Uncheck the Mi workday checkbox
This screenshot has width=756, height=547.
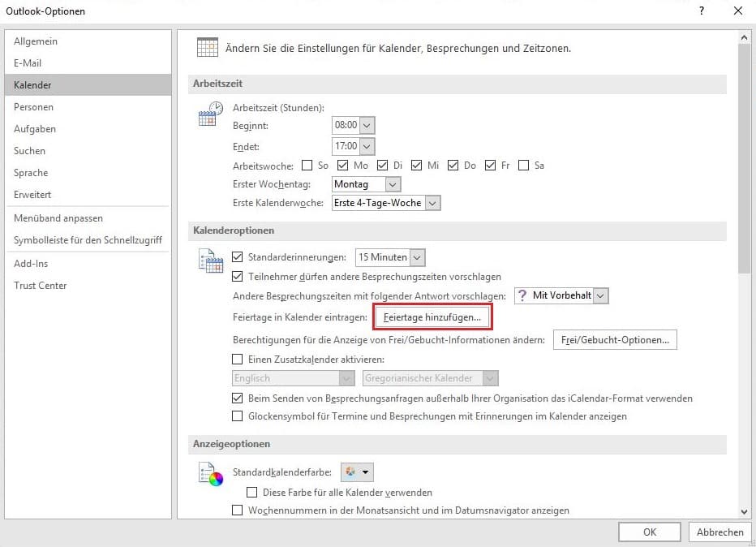[x=417, y=166]
